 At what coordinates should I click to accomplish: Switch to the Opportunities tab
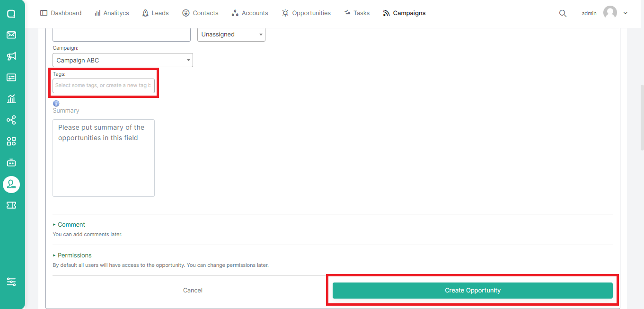pyautogui.click(x=306, y=13)
